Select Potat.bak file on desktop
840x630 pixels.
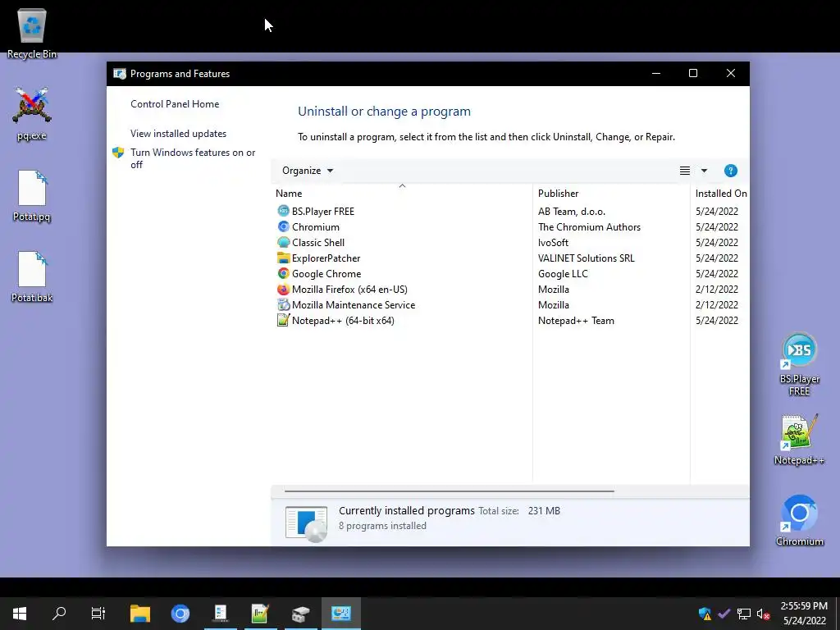32,276
